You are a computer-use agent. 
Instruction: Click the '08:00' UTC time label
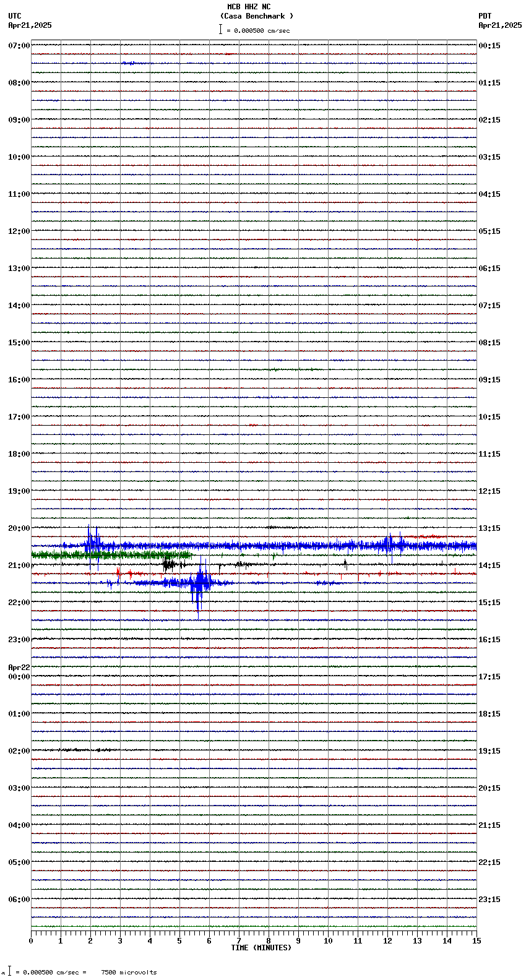(19, 83)
